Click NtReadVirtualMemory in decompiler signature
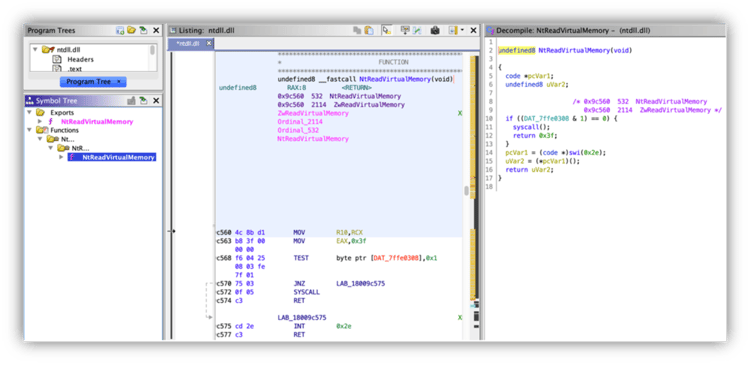 coord(574,50)
